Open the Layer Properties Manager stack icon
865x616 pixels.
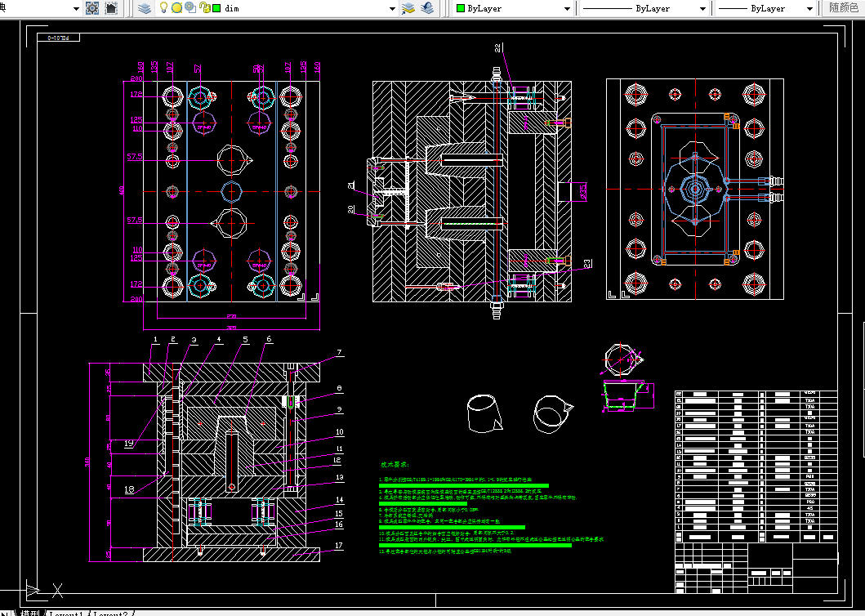145,8
